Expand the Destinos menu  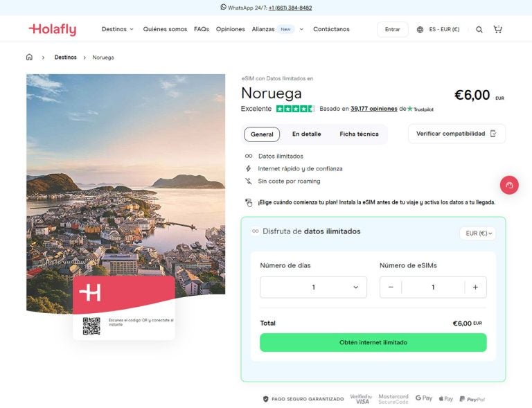point(118,30)
